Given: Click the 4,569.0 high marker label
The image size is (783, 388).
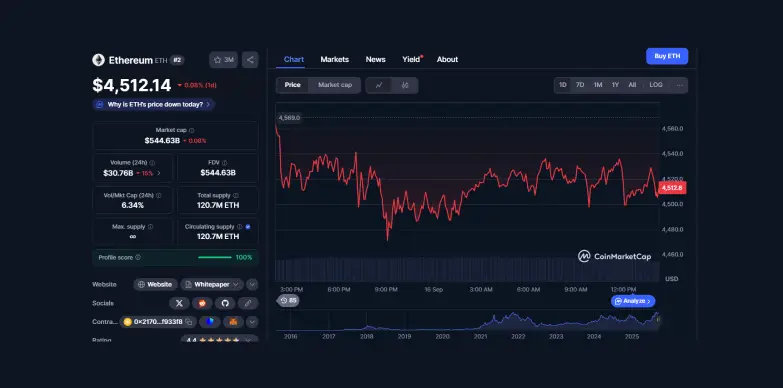Looking at the screenshot, I should point(290,118).
